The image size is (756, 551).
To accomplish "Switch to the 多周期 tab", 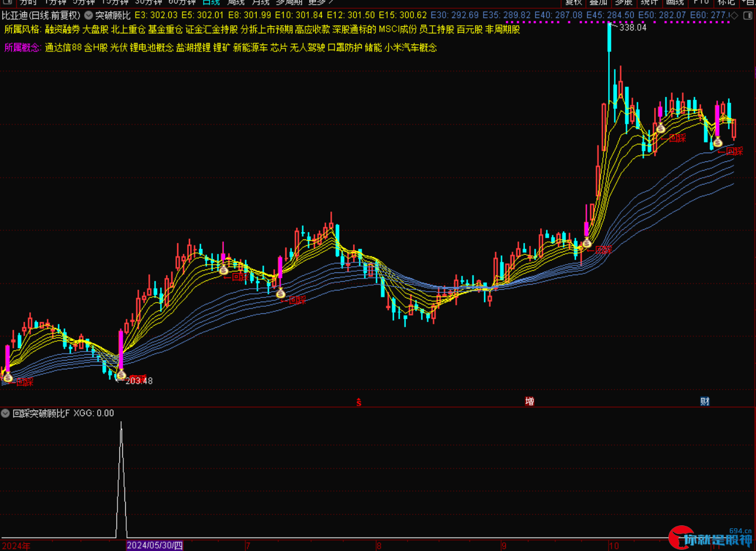I will (289, 2).
